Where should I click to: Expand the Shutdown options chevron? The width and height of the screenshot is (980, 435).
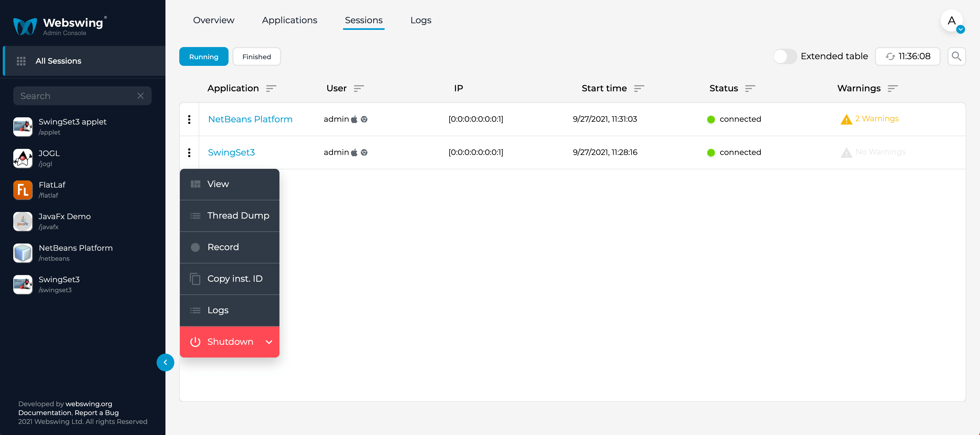coord(269,342)
